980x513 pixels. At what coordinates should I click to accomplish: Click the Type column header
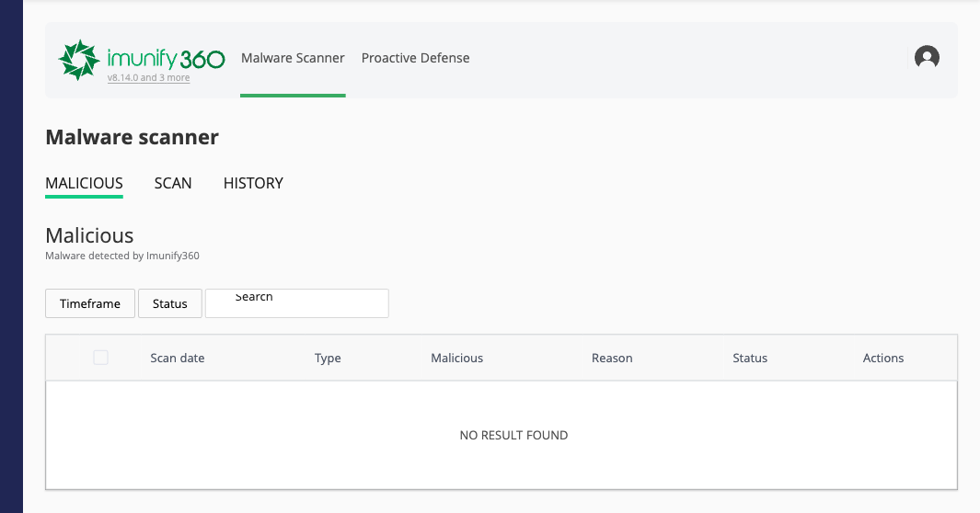tap(328, 359)
